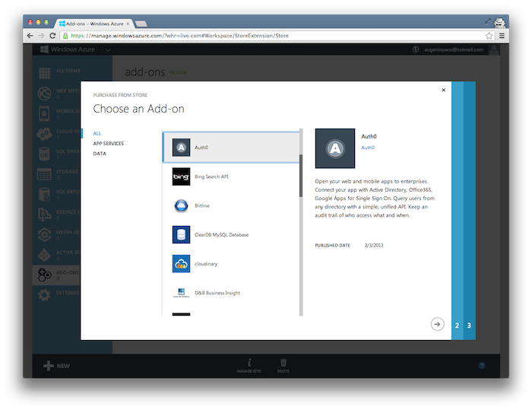Click the user avatar icon in header
Viewport: 532px width, 410px height.
point(494,49)
